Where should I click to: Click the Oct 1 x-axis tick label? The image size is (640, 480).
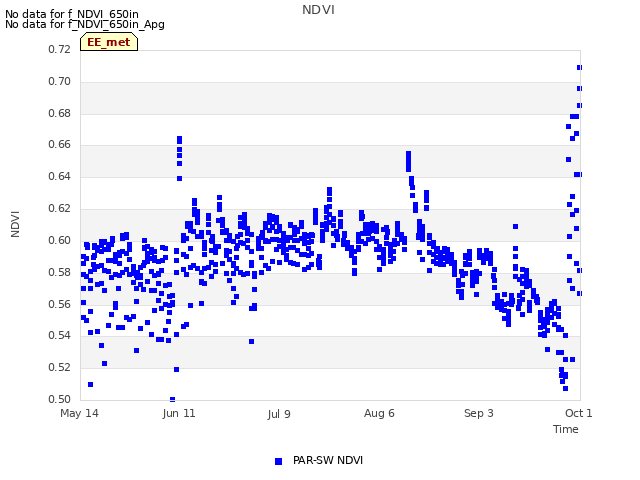(578, 413)
